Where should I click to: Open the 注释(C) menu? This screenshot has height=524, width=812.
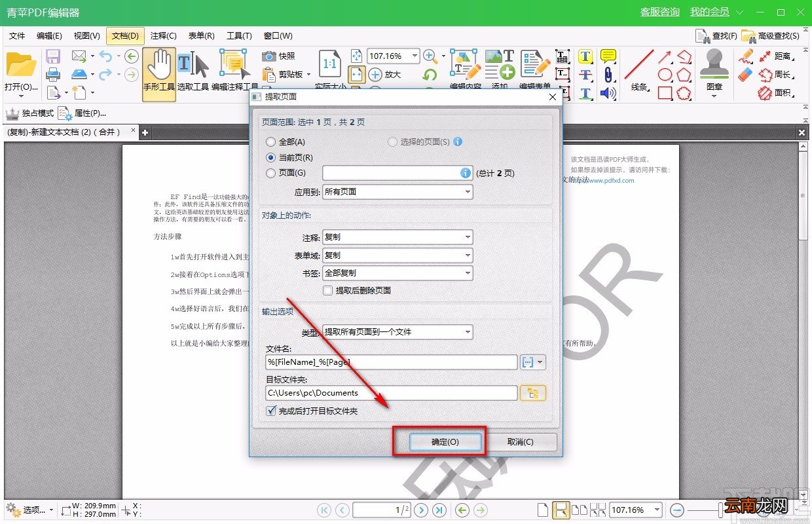164,36
